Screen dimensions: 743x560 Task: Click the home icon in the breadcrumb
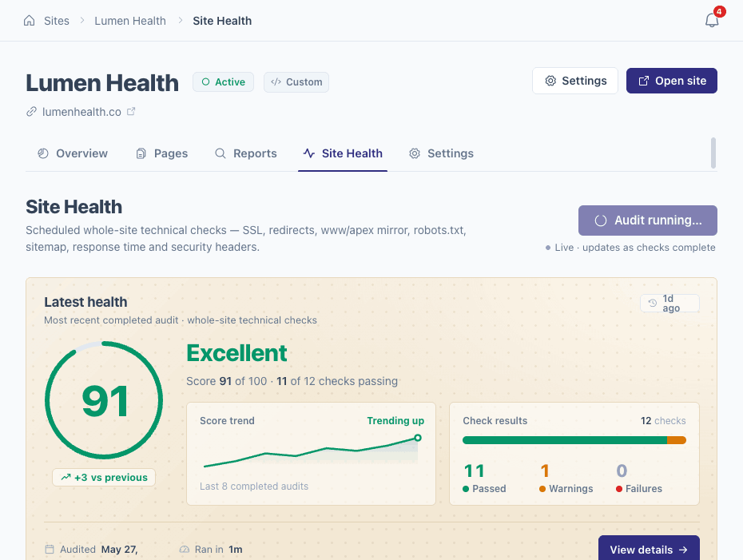point(30,21)
